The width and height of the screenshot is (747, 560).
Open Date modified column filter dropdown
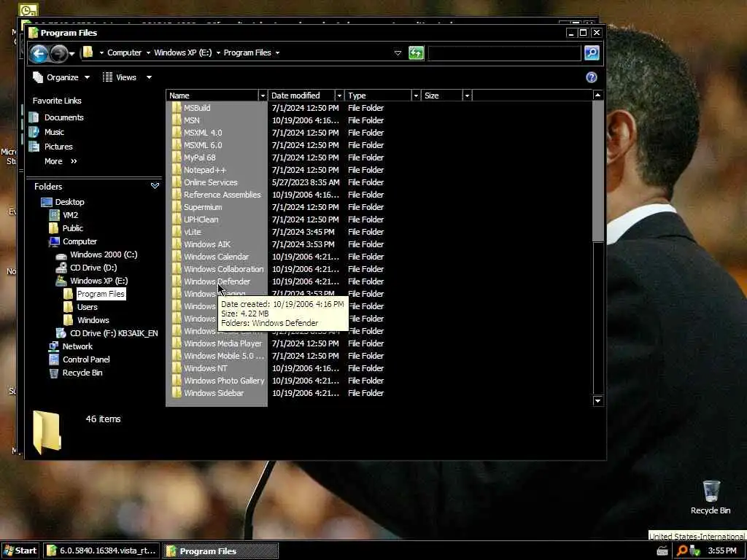[339, 96]
